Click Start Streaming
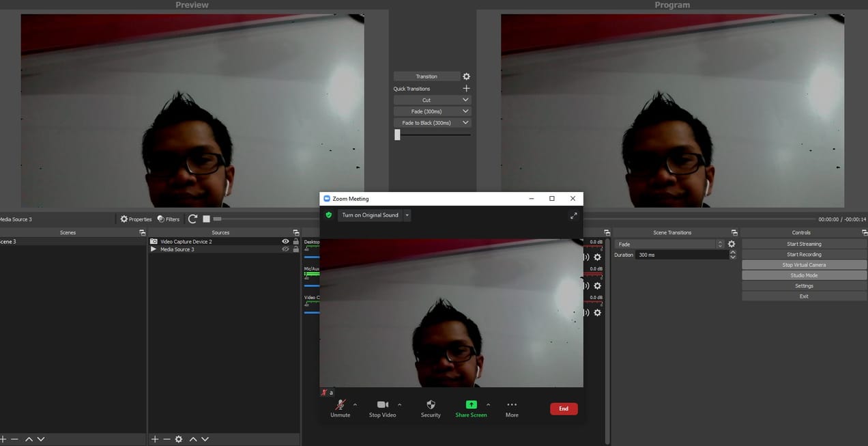The width and height of the screenshot is (868, 446). pos(802,243)
